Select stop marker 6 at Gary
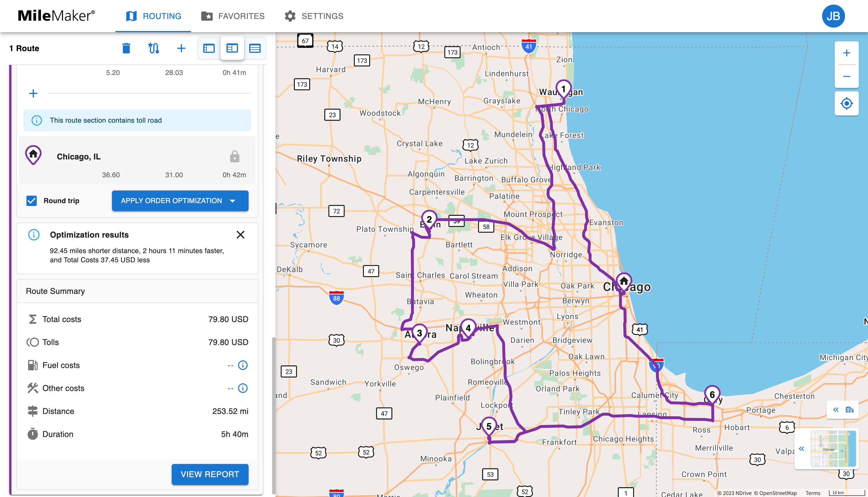Screen dimensions: 868x497 pos(712,395)
